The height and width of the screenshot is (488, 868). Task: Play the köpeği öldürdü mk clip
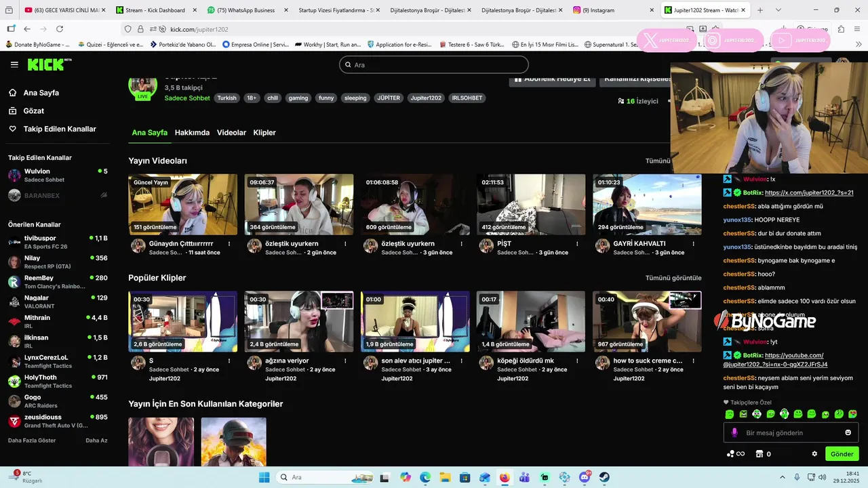click(x=531, y=322)
